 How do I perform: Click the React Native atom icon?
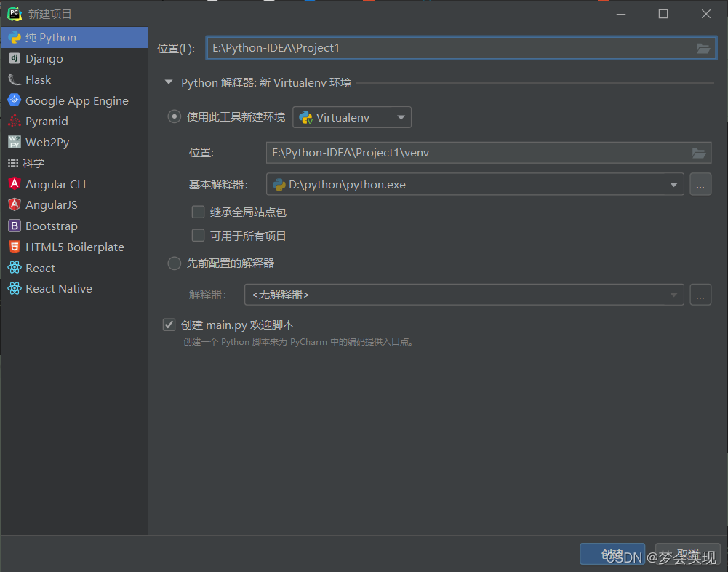point(15,289)
